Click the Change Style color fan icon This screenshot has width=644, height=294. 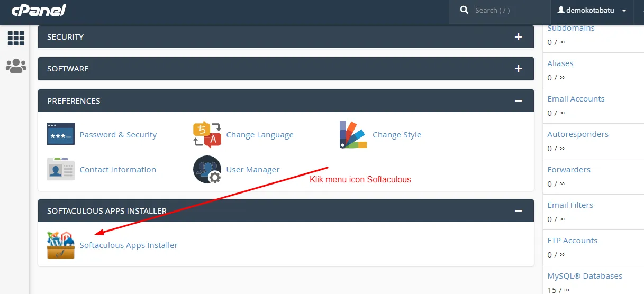pyautogui.click(x=353, y=134)
